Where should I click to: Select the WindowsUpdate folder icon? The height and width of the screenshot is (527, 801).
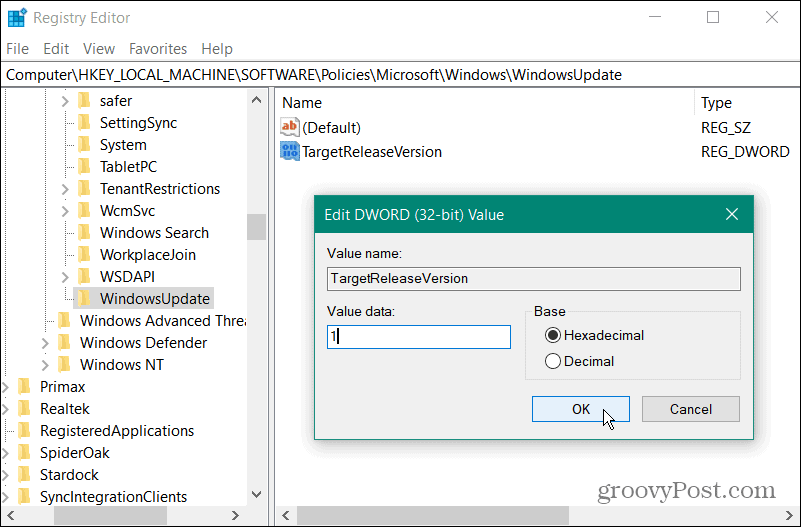(85, 299)
